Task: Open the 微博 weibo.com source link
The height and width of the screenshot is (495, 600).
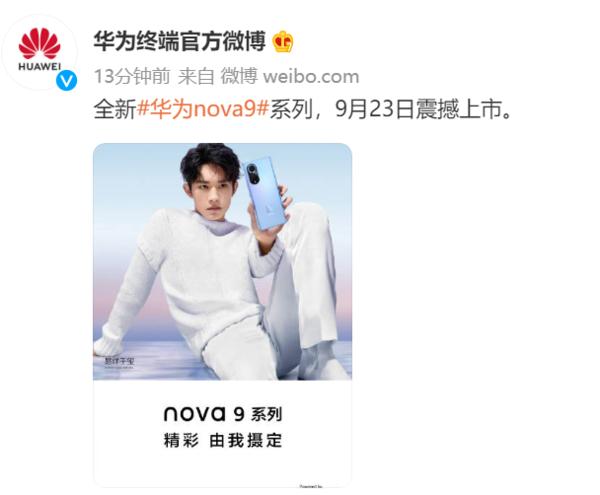Action: point(290,77)
